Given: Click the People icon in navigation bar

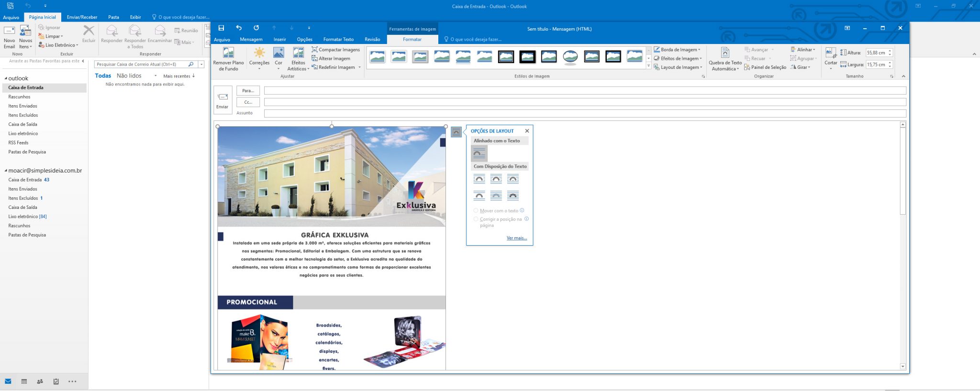Looking at the screenshot, I should 40,381.
